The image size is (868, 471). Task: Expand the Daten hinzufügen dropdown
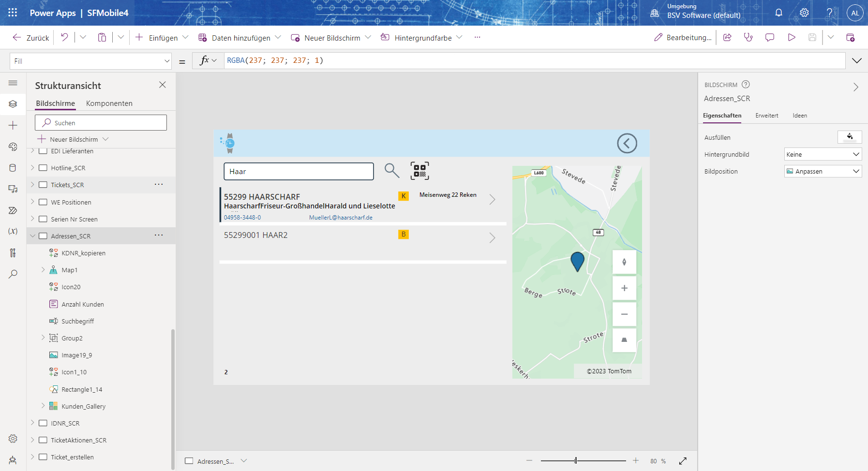(x=278, y=37)
